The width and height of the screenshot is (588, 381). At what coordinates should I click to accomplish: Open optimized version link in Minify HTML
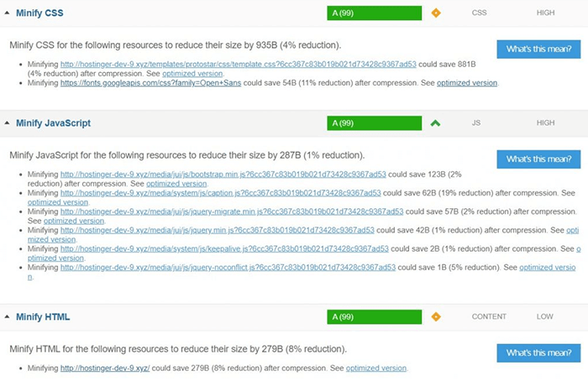pyautogui.click(x=376, y=368)
